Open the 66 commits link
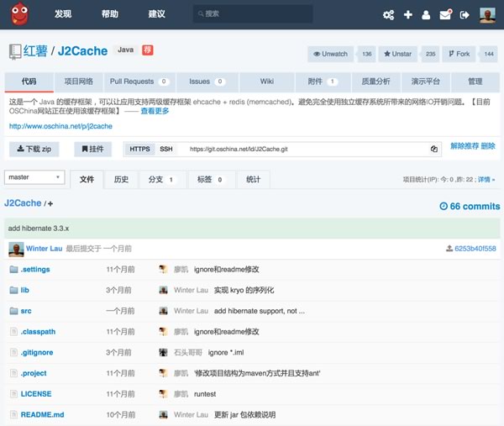This screenshot has width=504, height=426. (x=470, y=206)
